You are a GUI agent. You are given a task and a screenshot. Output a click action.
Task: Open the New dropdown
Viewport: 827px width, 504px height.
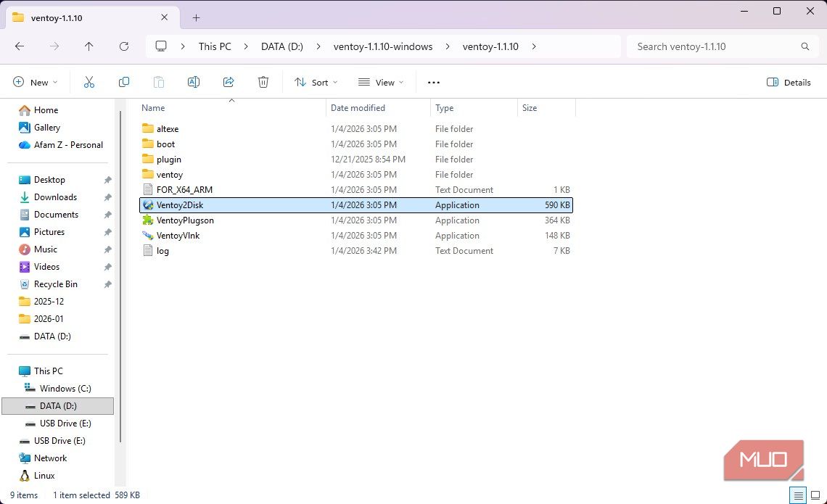35,82
